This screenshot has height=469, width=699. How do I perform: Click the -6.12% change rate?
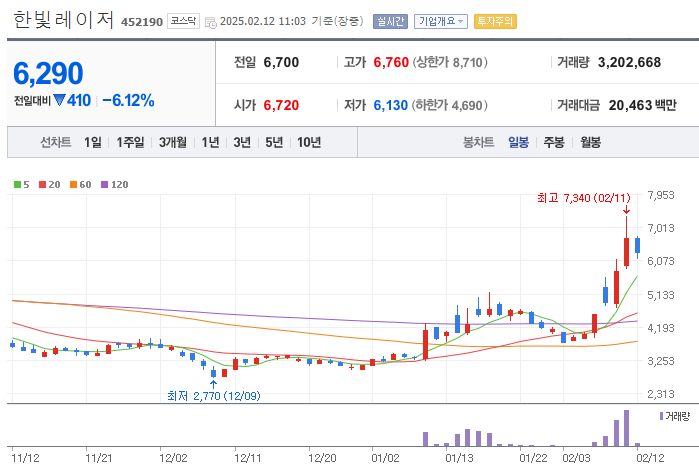point(128,100)
